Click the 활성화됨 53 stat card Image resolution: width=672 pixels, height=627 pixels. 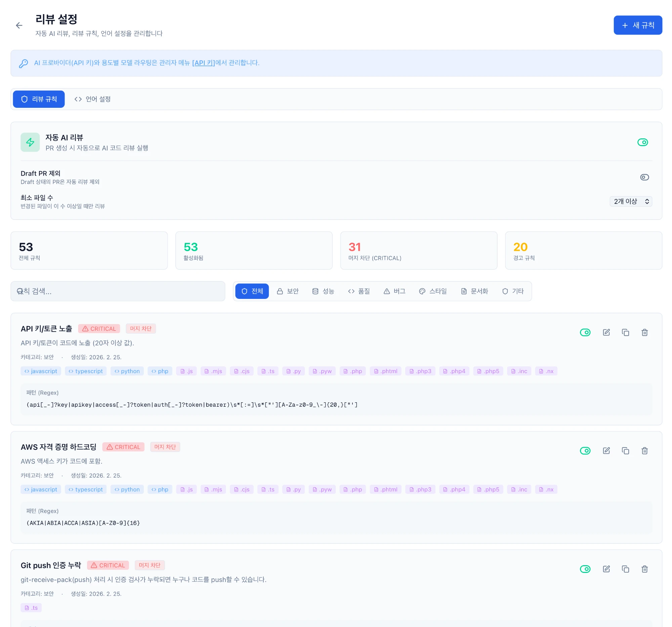[254, 250]
